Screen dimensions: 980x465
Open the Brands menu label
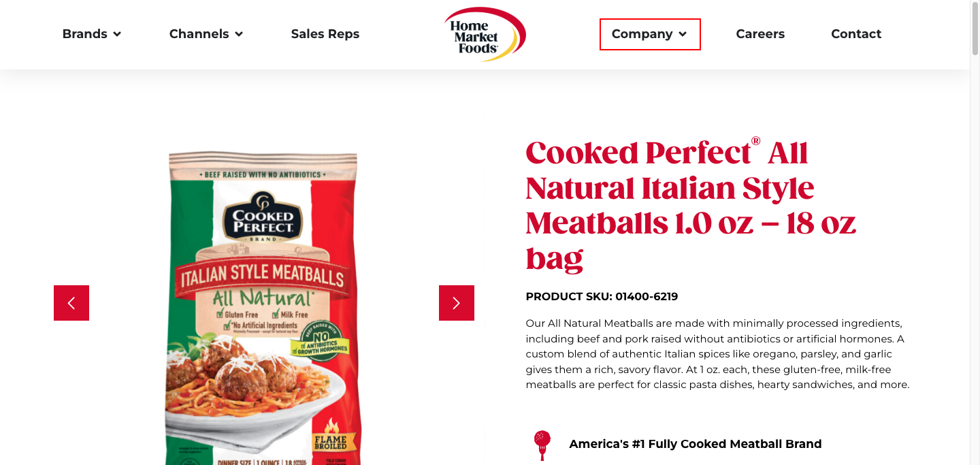pos(85,34)
